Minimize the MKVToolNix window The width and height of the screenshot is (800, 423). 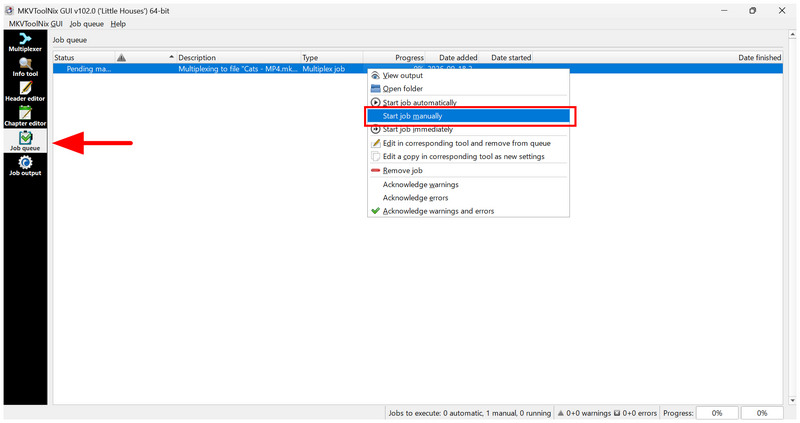click(x=724, y=11)
